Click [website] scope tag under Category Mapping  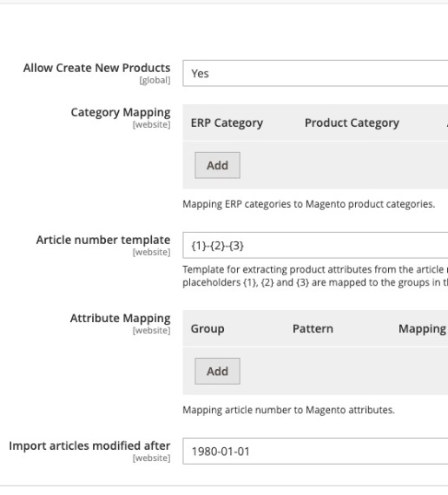click(x=152, y=124)
